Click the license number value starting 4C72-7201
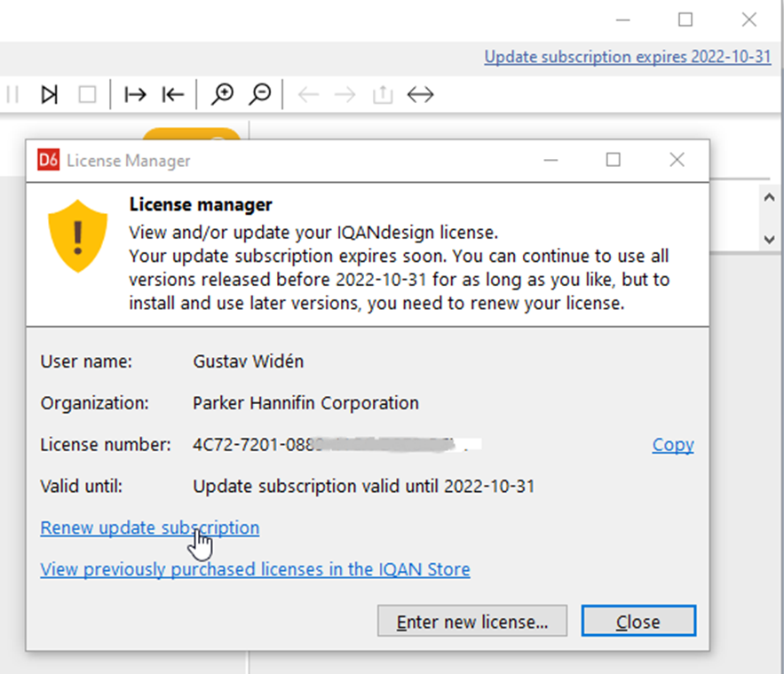The height and width of the screenshot is (674, 784). point(337,445)
